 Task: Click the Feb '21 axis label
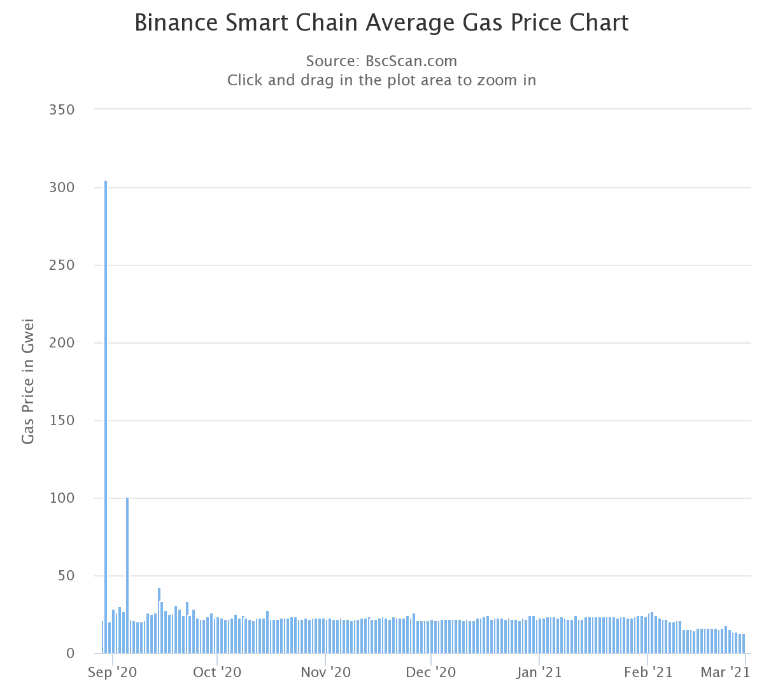pyautogui.click(x=648, y=672)
